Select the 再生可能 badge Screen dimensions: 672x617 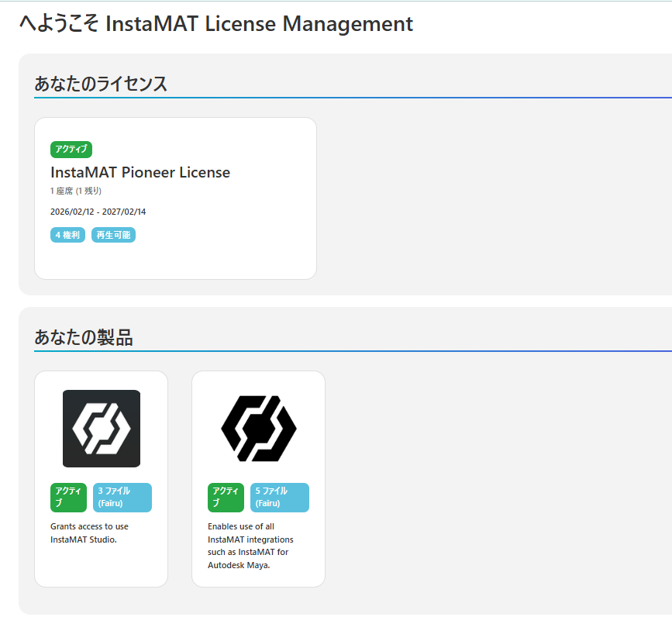point(113,235)
